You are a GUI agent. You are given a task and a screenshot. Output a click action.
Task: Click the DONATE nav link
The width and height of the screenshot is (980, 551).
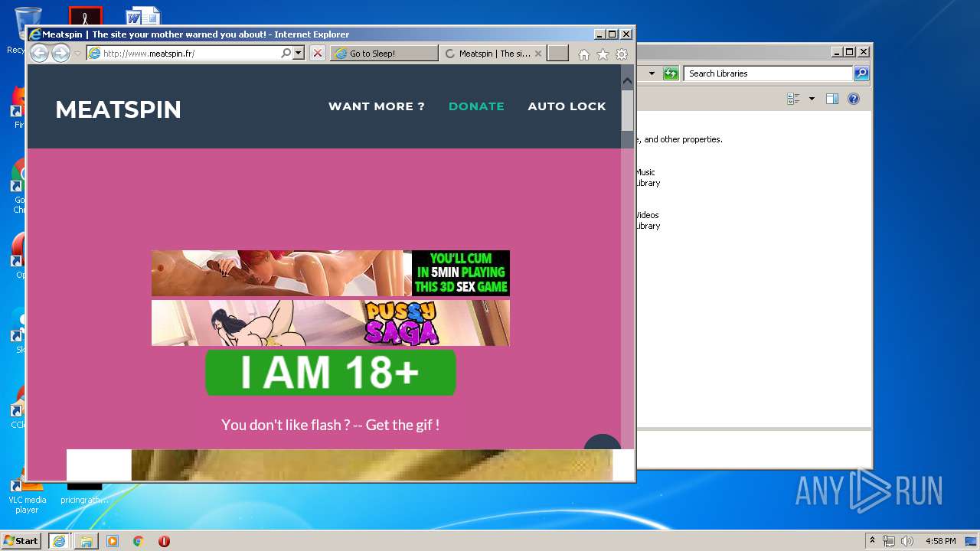[x=476, y=106]
